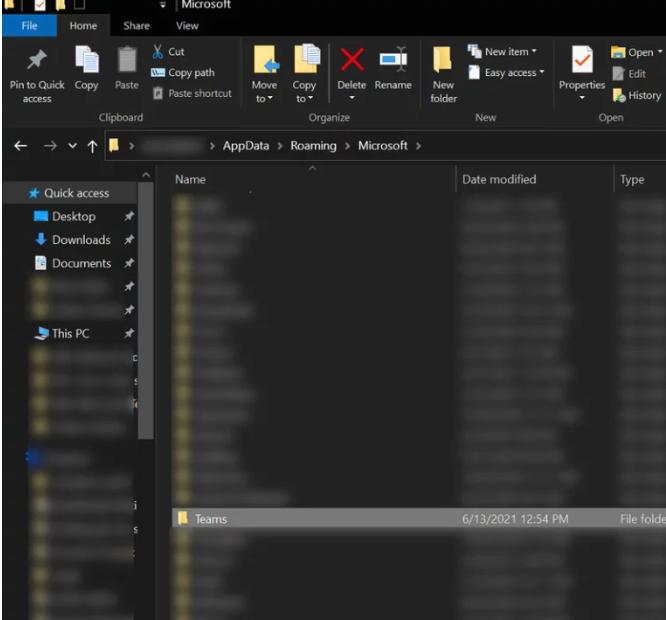
Task: Click the pin icon beside This PC
Action: [129, 333]
